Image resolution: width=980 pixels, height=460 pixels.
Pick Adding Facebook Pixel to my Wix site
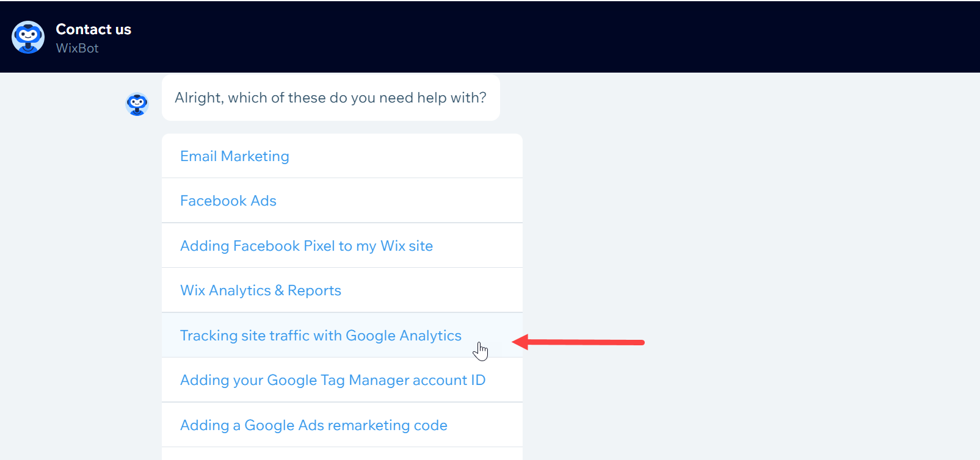[x=342, y=246]
